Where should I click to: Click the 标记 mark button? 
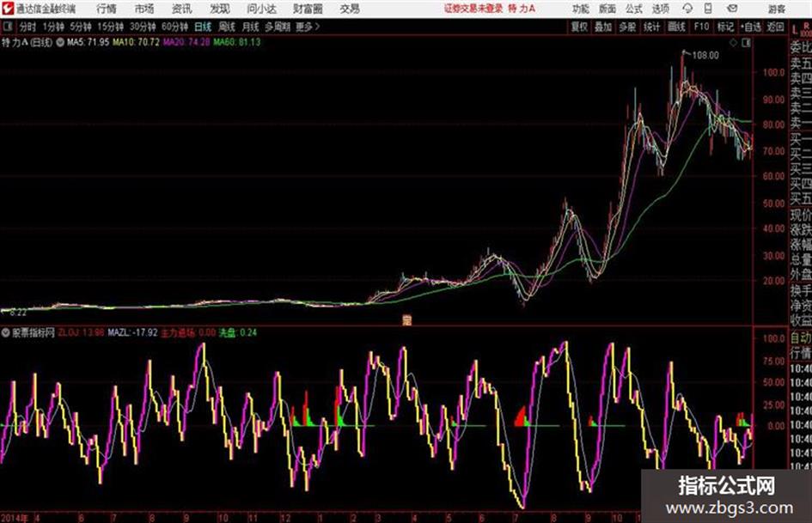click(725, 27)
